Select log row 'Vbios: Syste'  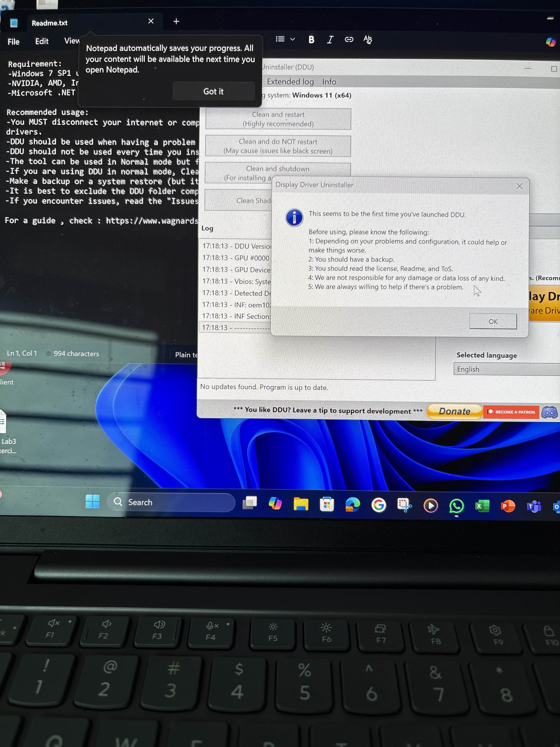pyautogui.click(x=236, y=281)
